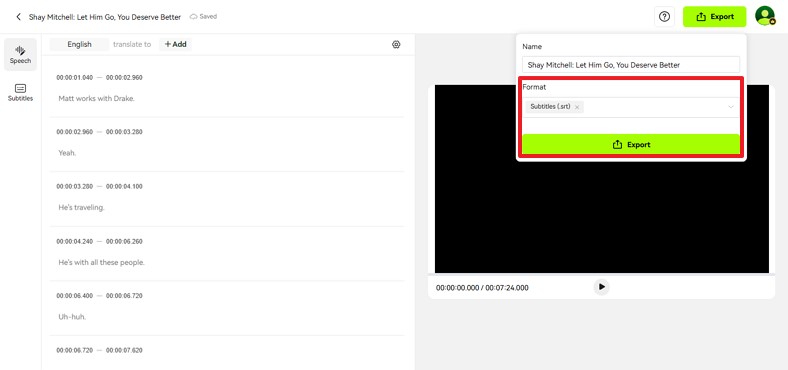The image size is (788, 370).
Task: Open transcript settings gear icon
Action: (396, 44)
